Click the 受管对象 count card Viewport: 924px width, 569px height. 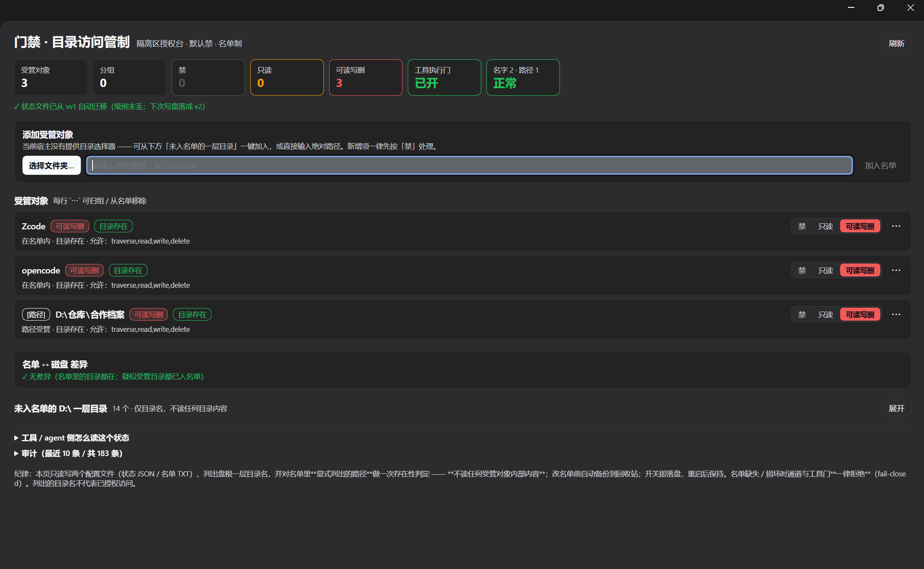click(x=51, y=77)
